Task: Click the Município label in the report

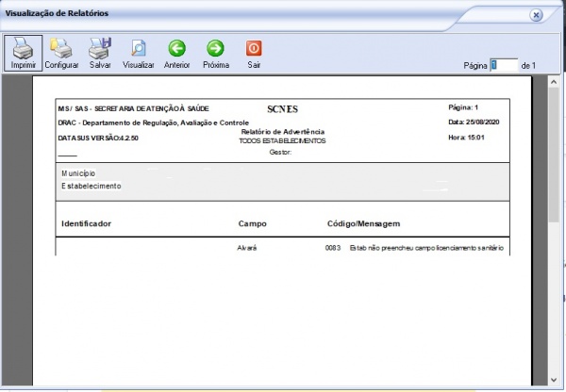Action: coord(78,174)
